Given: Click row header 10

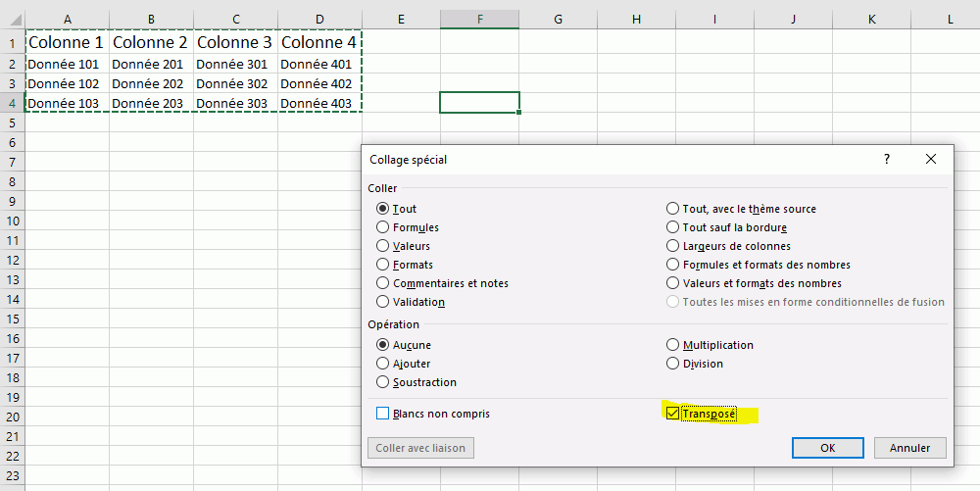Looking at the screenshot, I should click(12, 221).
